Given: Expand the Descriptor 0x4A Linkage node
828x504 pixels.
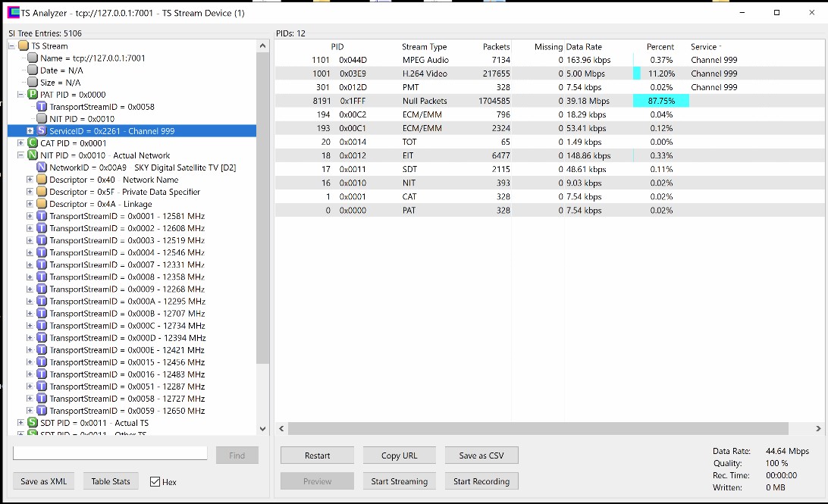Looking at the screenshot, I should pos(30,204).
